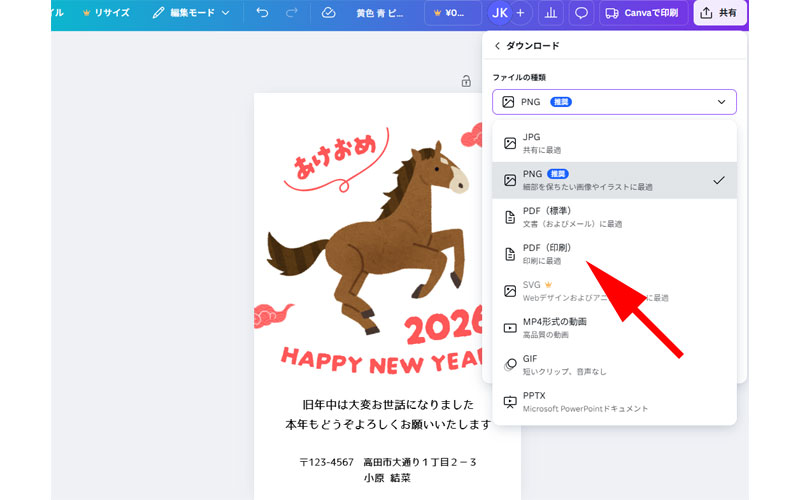This screenshot has height=500, width=800.
Task: Open the JK profile avatar
Action: [x=499, y=13]
